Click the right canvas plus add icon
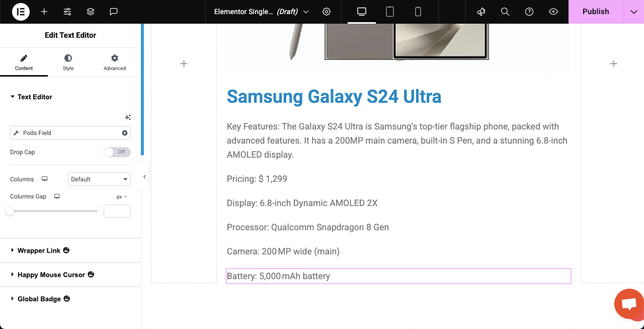 tap(613, 63)
